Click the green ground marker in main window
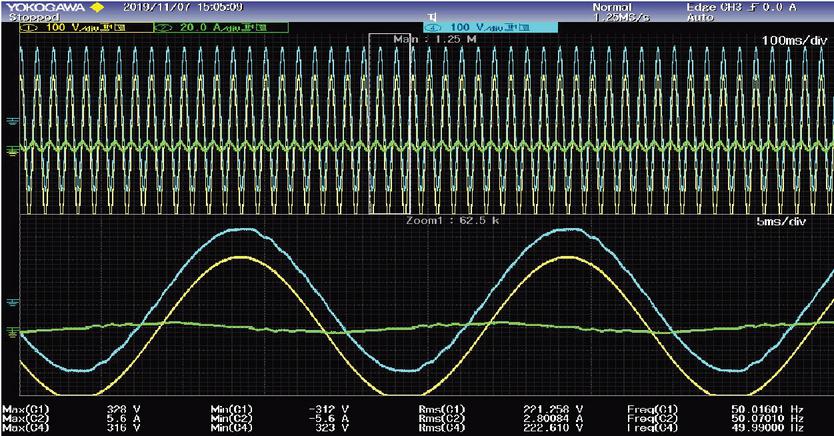The image size is (834, 436). tap(11, 150)
